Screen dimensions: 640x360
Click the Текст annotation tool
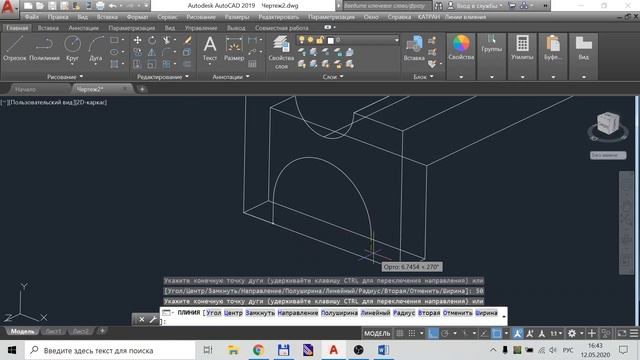(x=210, y=48)
